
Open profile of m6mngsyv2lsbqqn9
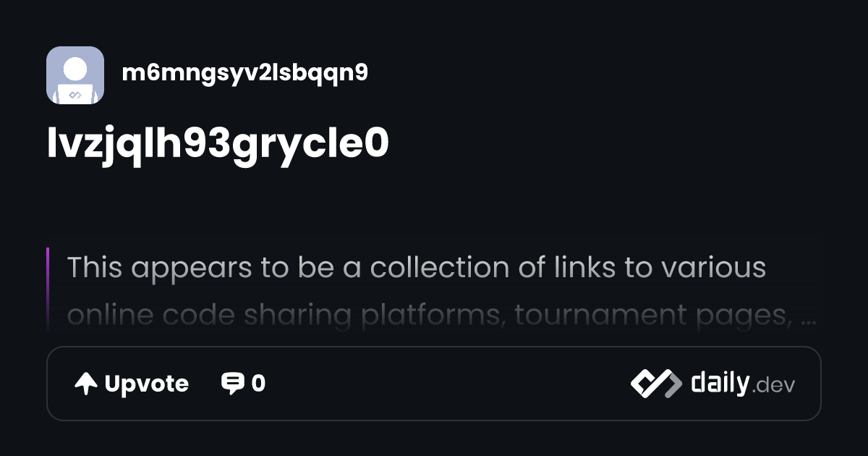pyautogui.click(x=245, y=72)
